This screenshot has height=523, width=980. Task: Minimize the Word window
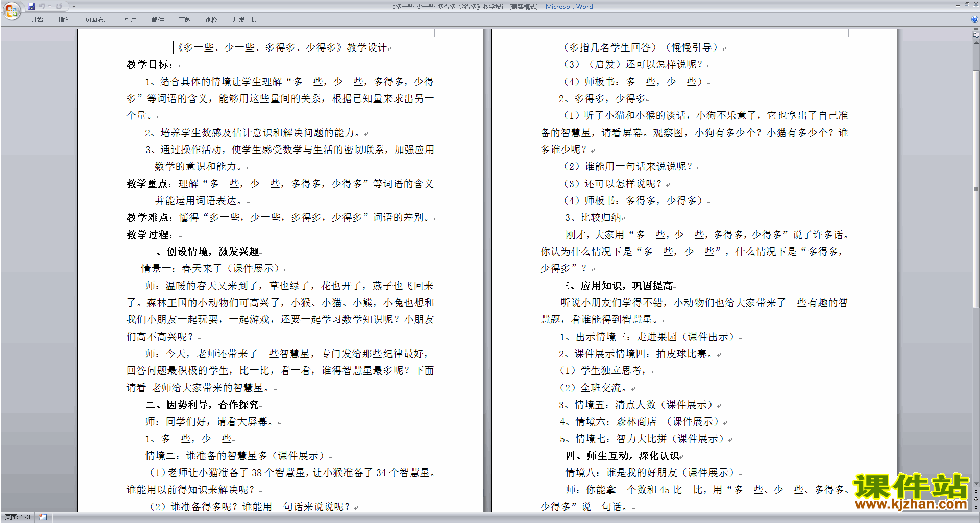click(x=958, y=5)
